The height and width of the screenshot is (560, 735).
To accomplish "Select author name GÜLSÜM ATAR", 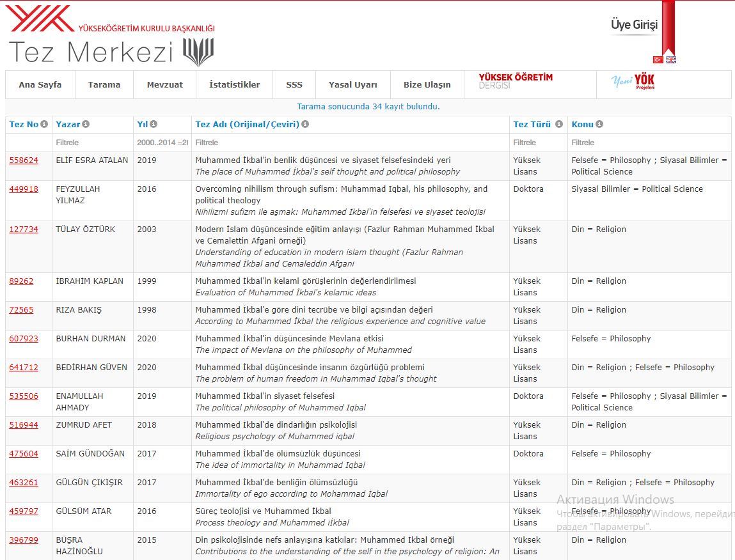I will point(84,511).
